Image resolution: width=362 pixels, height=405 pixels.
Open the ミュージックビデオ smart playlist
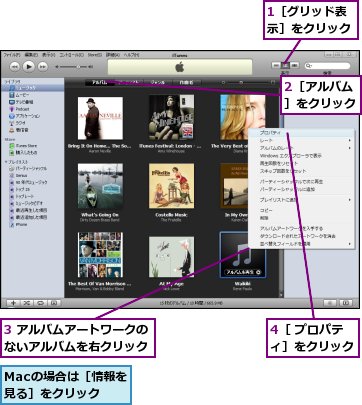[32, 203]
